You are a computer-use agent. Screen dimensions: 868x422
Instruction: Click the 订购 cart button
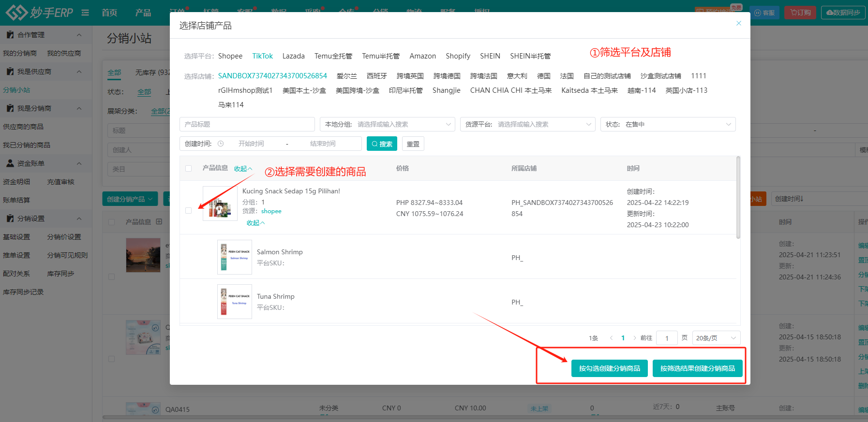[x=800, y=13]
